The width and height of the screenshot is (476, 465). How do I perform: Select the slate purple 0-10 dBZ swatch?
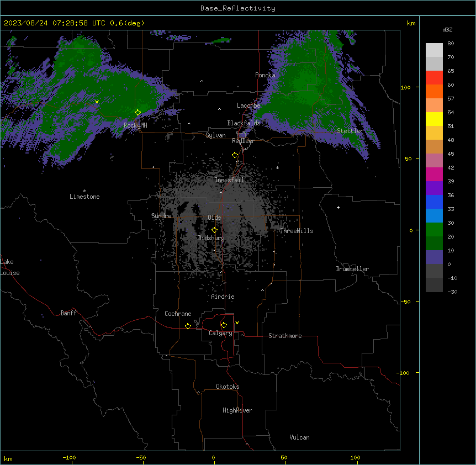[434, 257]
